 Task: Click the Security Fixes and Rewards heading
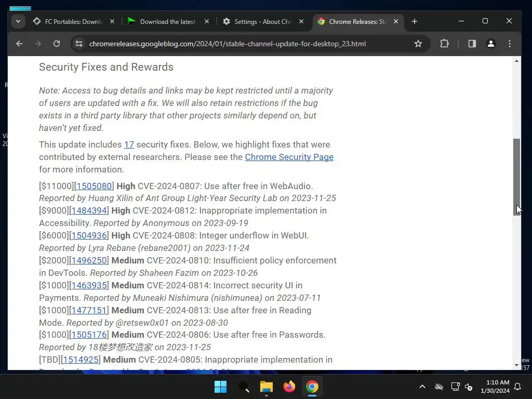pyautogui.click(x=106, y=67)
